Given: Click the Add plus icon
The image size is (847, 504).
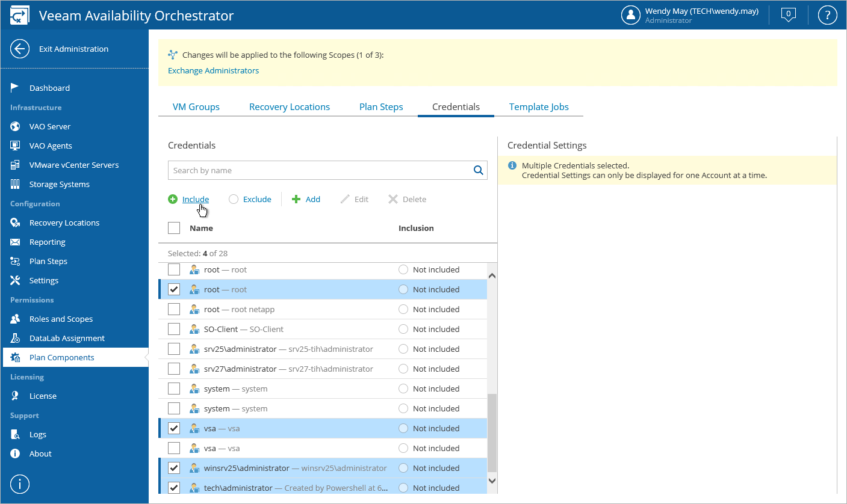Looking at the screenshot, I should coord(296,199).
